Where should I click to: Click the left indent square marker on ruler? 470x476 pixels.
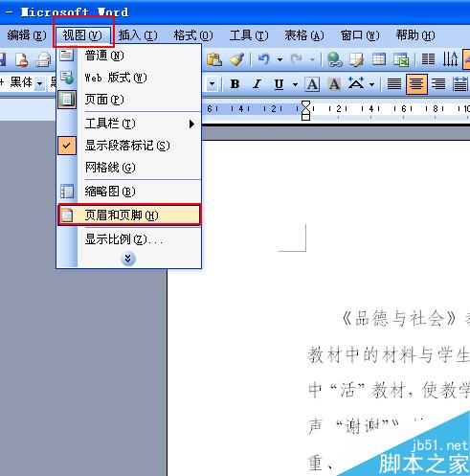coord(305,117)
